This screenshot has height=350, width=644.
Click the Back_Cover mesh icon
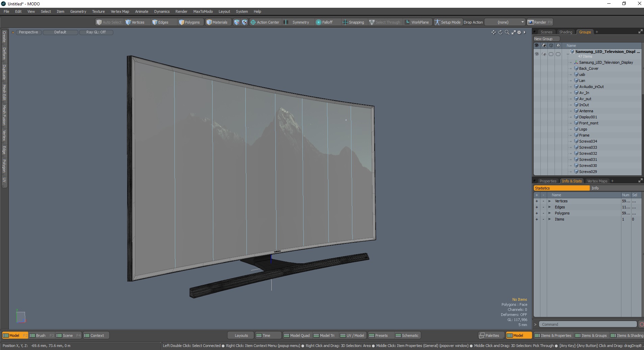coord(576,68)
